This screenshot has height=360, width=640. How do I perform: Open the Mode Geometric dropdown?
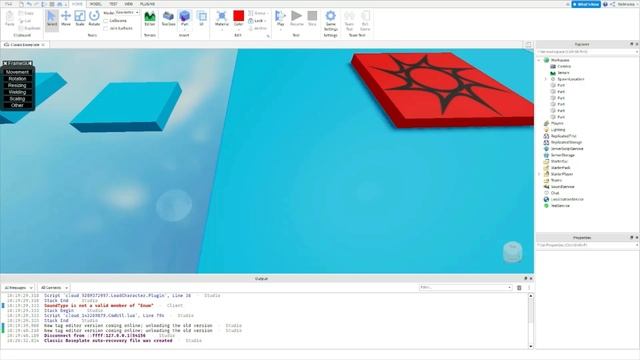[127, 13]
